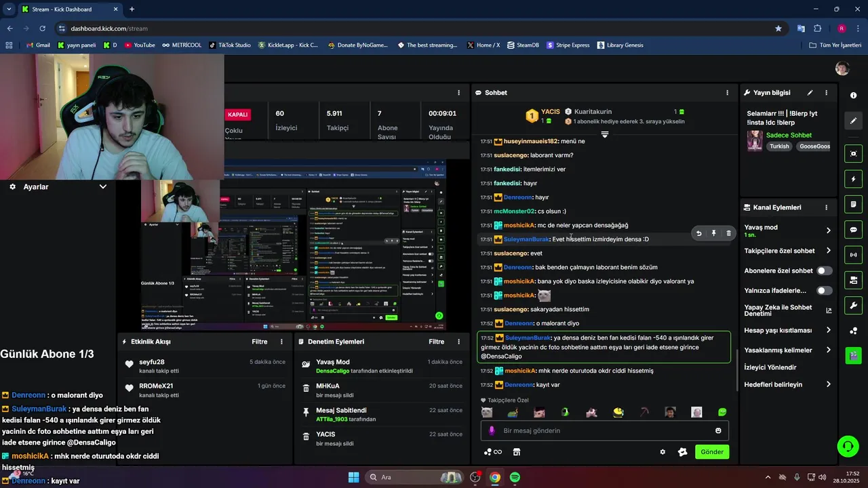The image size is (868, 488).
Task: Expand Takipçilere özel sohbet settings
Action: (828, 251)
